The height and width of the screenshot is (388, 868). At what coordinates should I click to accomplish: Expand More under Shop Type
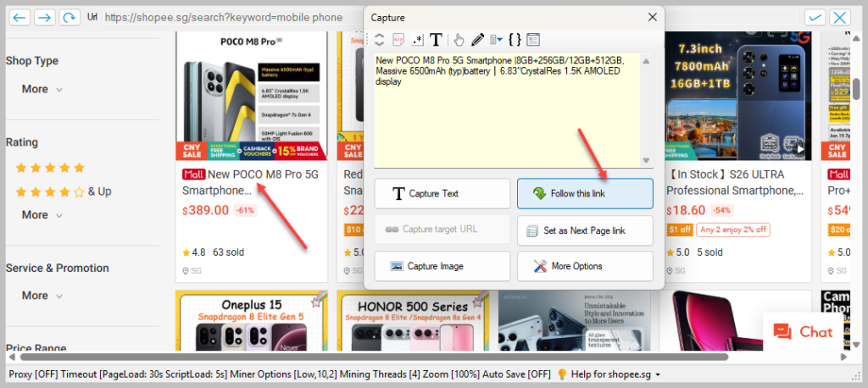(x=42, y=89)
